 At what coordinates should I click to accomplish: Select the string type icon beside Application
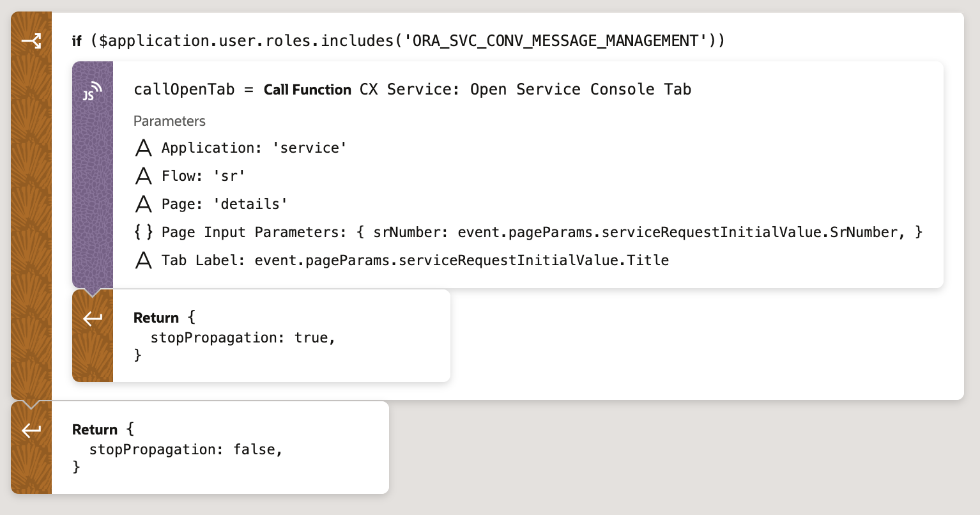[144, 148]
